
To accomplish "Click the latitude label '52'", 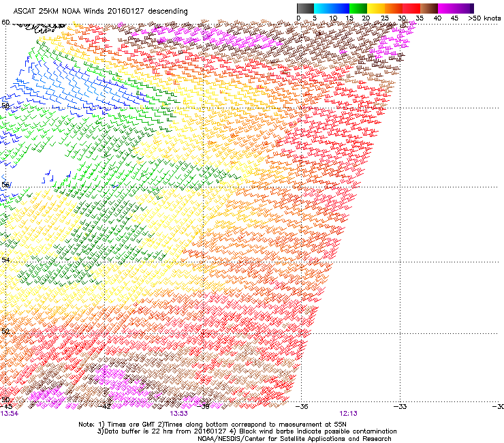I will click(x=5, y=331).
